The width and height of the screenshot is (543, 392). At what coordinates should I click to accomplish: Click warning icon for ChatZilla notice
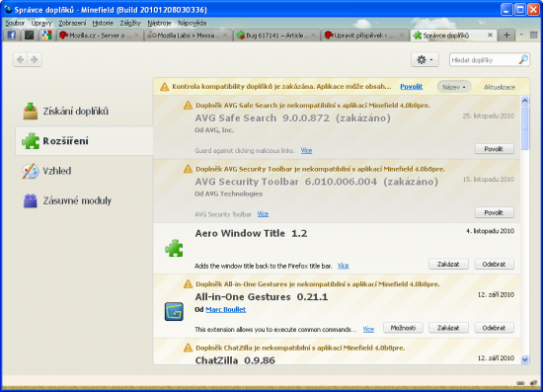coord(188,348)
